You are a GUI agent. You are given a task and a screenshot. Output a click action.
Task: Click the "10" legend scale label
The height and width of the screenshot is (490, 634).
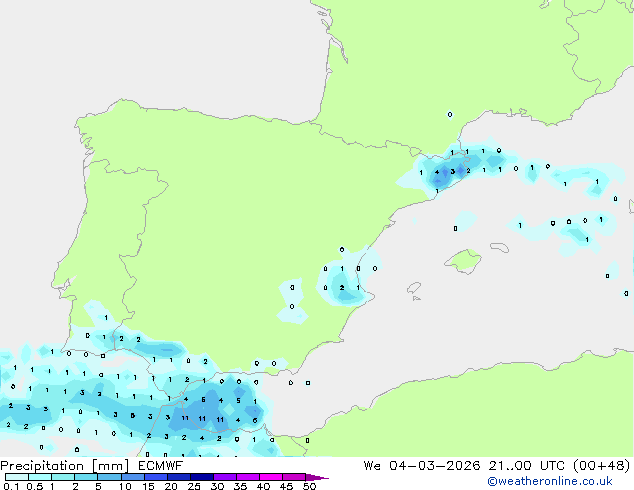click(x=125, y=486)
